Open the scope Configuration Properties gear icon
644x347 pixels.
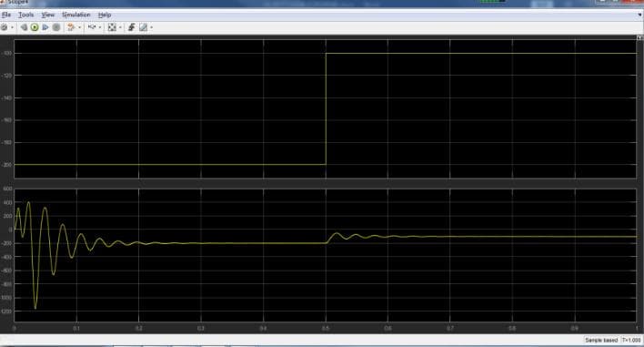[5, 27]
